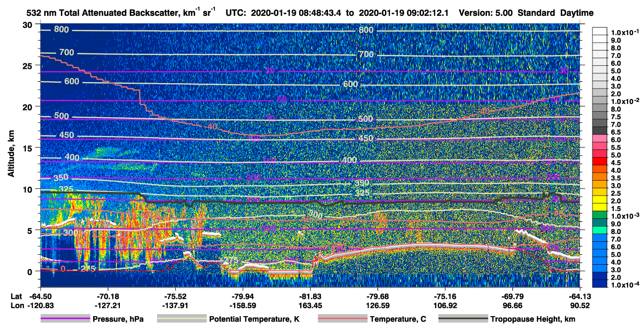This screenshot has height=330, width=644.
Task: Click the 'Lat' row label
Action: click(x=16, y=297)
